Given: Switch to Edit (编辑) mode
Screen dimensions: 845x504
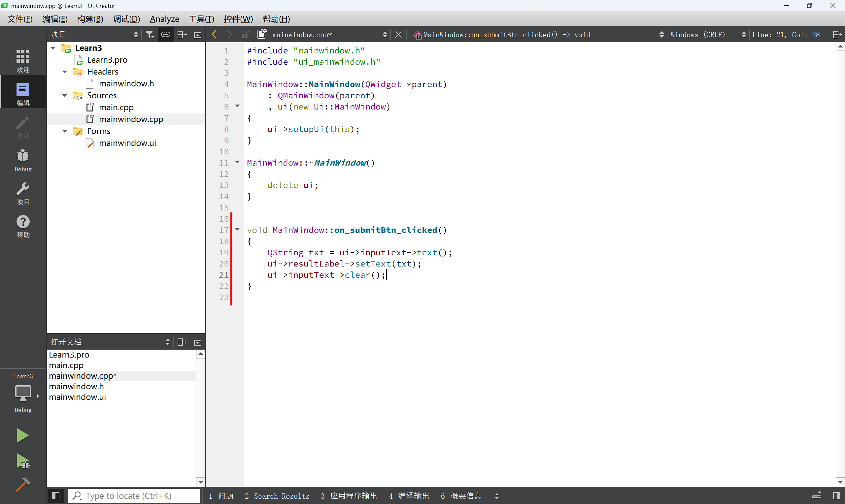Looking at the screenshot, I should pos(23,93).
